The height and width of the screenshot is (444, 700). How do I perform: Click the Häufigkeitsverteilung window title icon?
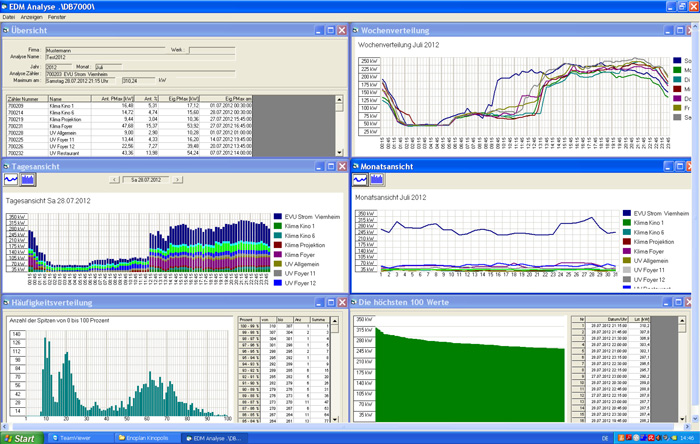click(x=8, y=301)
